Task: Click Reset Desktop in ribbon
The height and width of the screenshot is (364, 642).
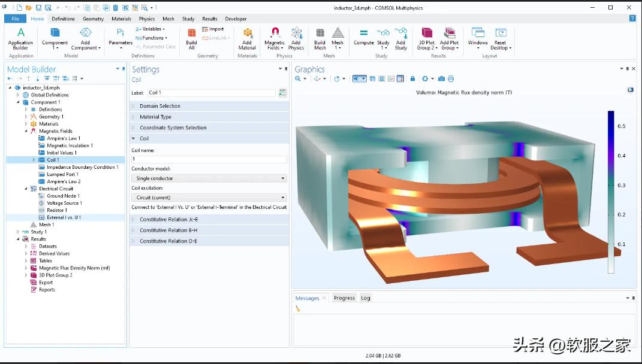Action: click(501, 40)
